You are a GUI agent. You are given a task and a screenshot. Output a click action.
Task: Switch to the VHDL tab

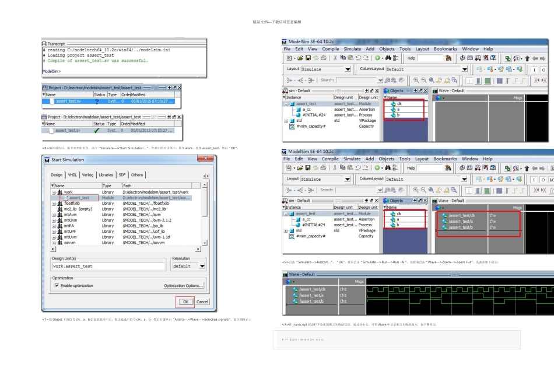[x=72, y=174]
